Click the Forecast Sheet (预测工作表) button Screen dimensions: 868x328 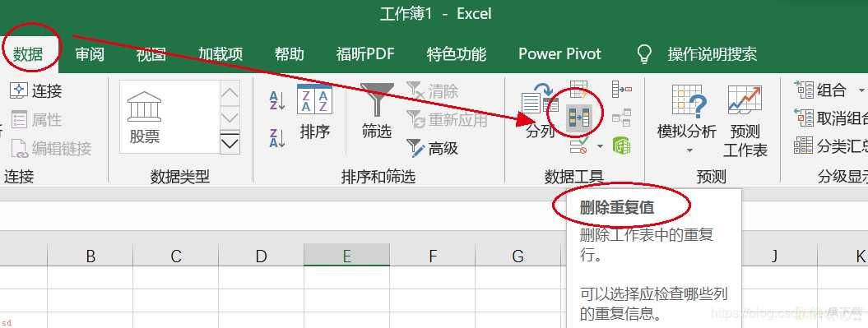[745, 121]
